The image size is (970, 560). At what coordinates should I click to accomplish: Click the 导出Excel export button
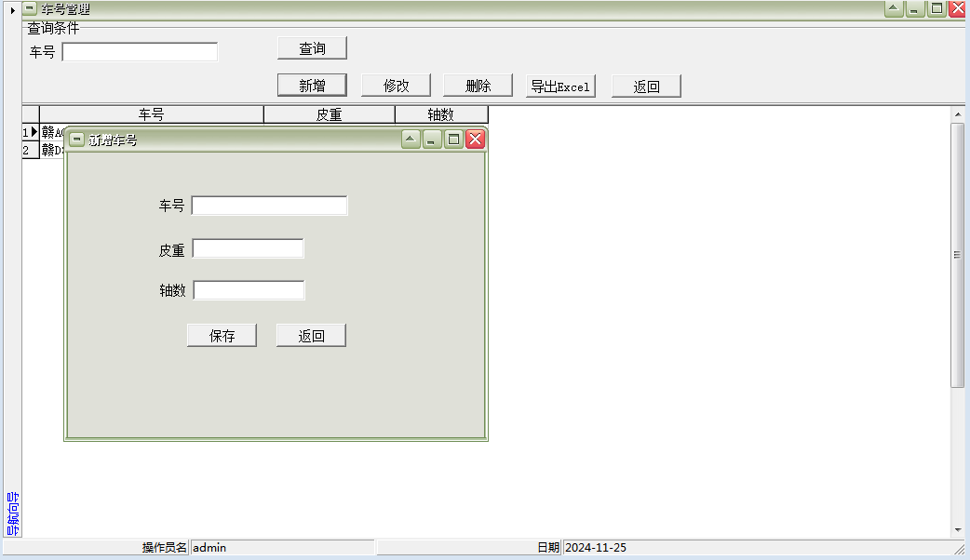pos(560,86)
